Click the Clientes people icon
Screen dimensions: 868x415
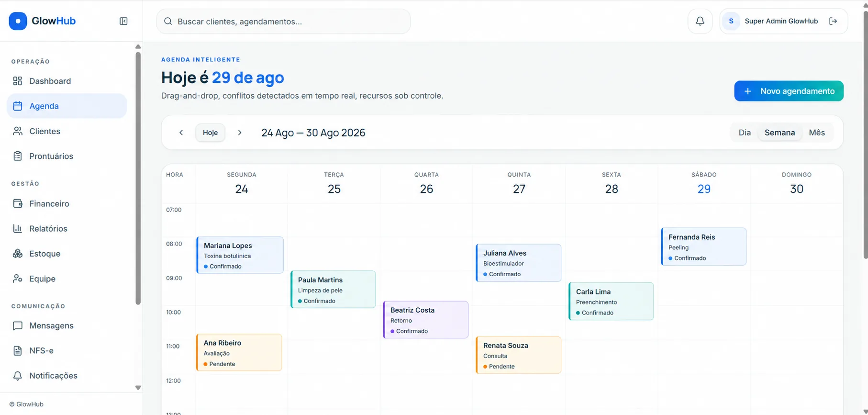point(18,131)
